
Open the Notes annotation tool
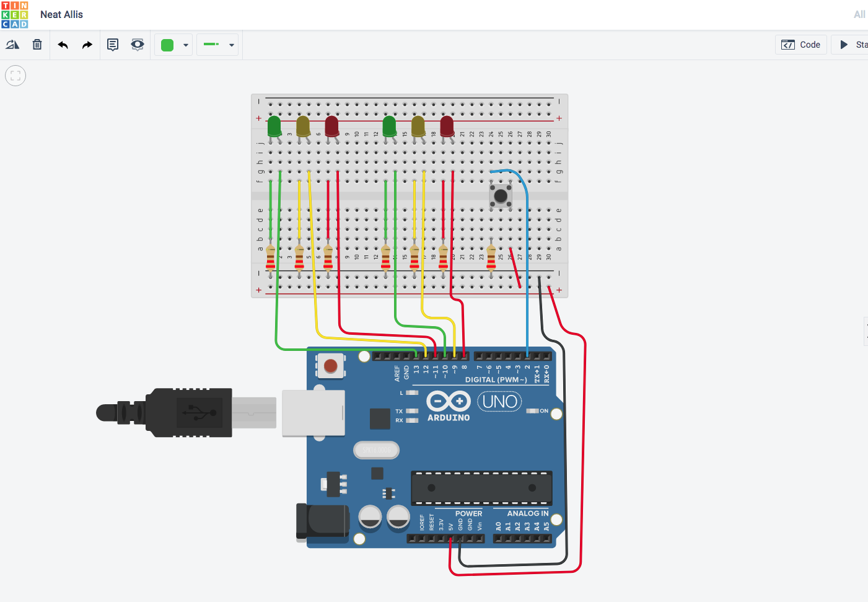point(112,44)
